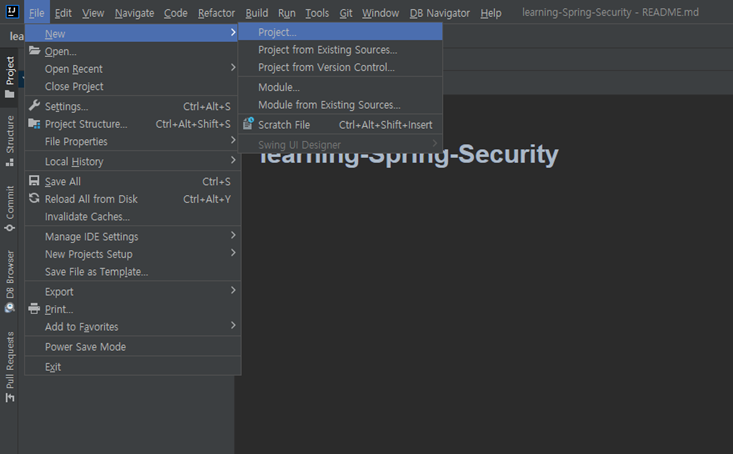Open the Commit tool window sidebar tab

click(9, 209)
